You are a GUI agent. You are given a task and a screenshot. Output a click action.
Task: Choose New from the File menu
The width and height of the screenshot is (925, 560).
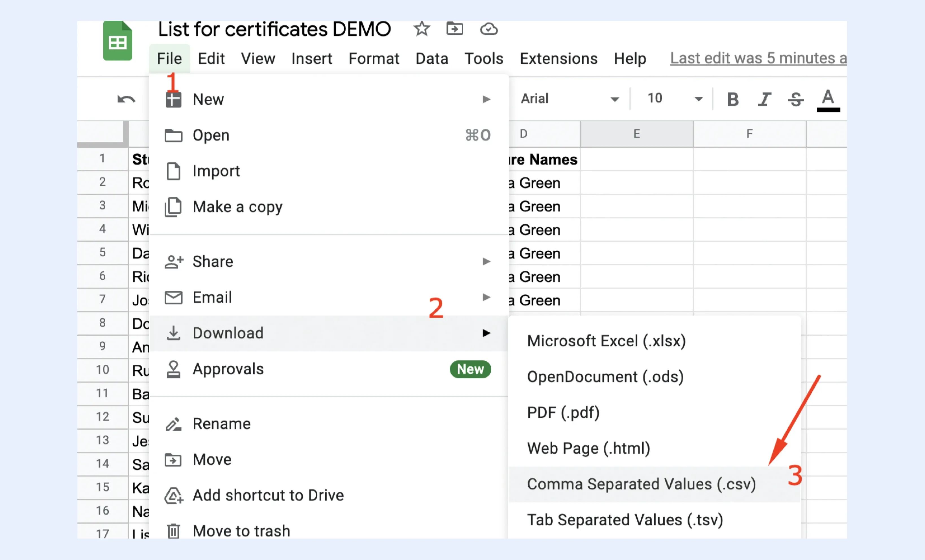(x=329, y=99)
